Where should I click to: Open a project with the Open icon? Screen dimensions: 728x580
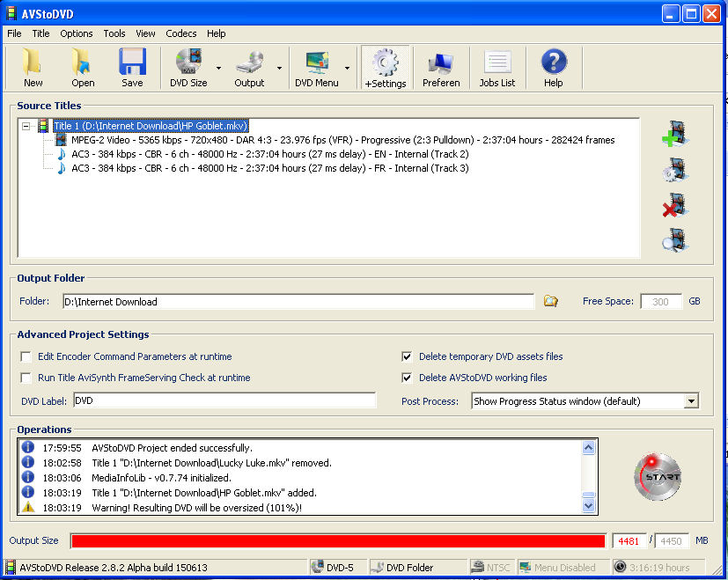coord(83,68)
